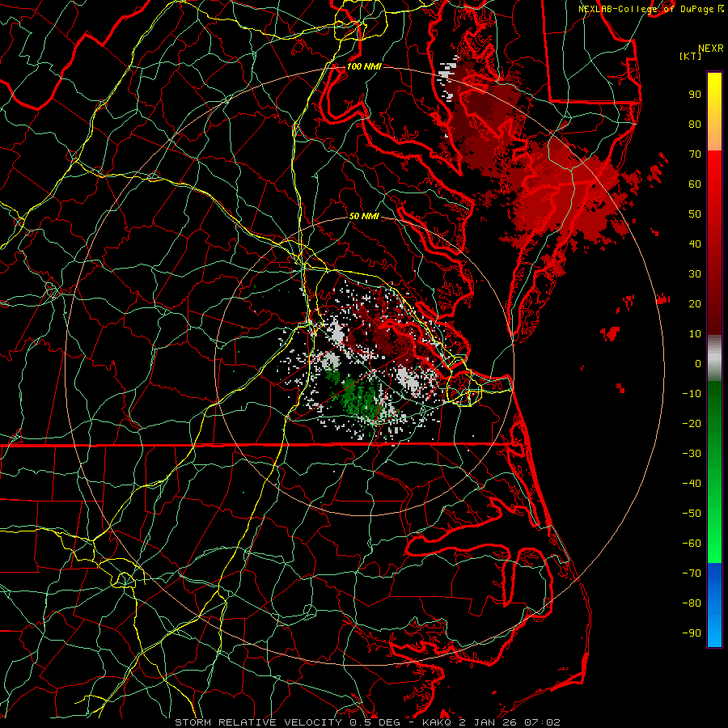Click the -60 value on velocity scale
Image resolution: width=728 pixels, height=728 pixels.
tap(692, 544)
